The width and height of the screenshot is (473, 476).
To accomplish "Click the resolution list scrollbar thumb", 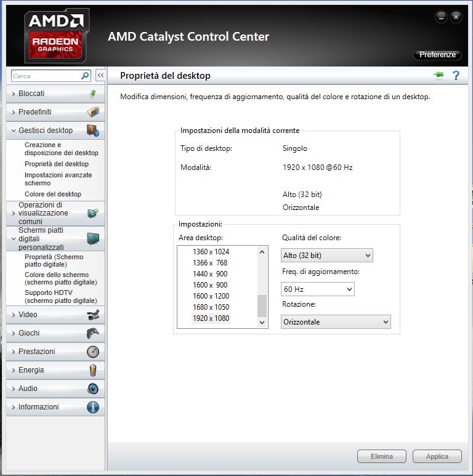I will click(x=262, y=305).
